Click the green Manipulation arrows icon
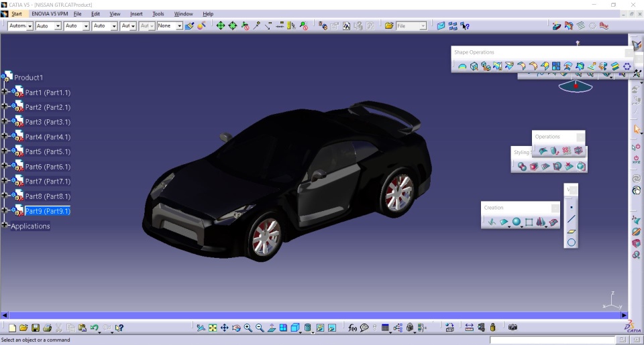 (221, 26)
